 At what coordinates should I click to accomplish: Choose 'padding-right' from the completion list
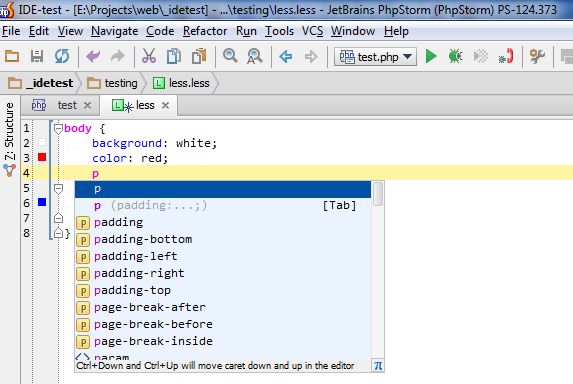point(223,274)
